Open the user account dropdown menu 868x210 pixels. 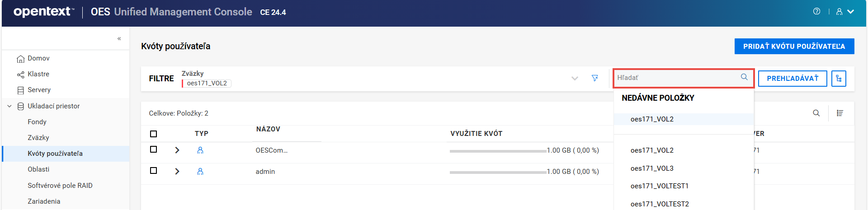[x=844, y=12]
